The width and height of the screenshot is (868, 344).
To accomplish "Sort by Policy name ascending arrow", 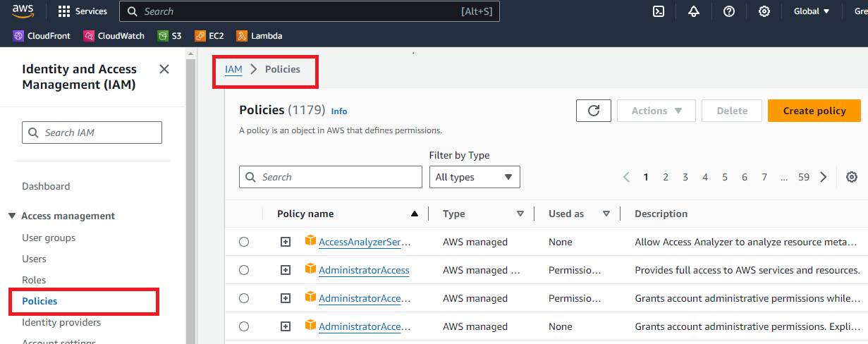I will (x=415, y=214).
